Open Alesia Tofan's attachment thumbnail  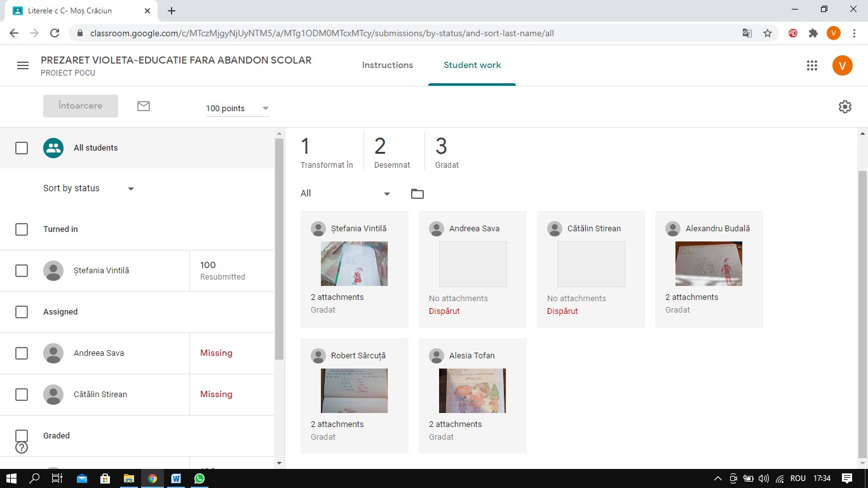click(x=472, y=391)
